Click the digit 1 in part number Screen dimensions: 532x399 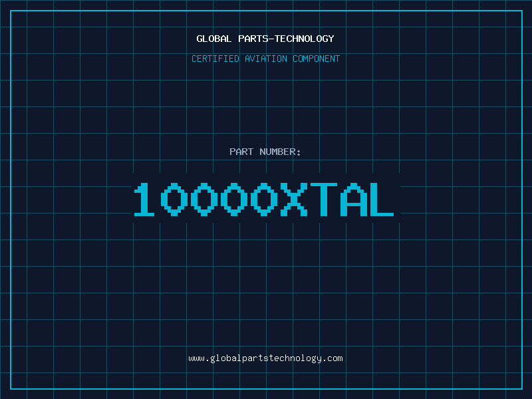(x=144, y=199)
